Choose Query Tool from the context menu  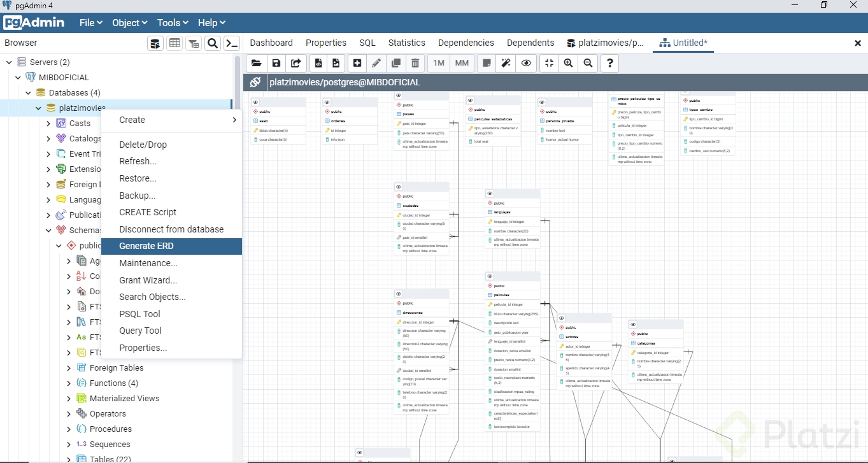tap(171, 331)
